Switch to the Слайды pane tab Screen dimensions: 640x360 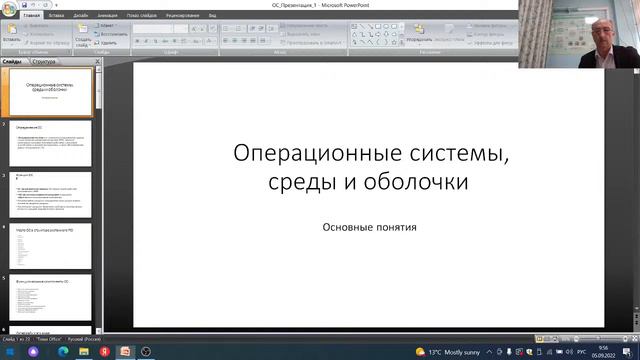tap(12, 62)
